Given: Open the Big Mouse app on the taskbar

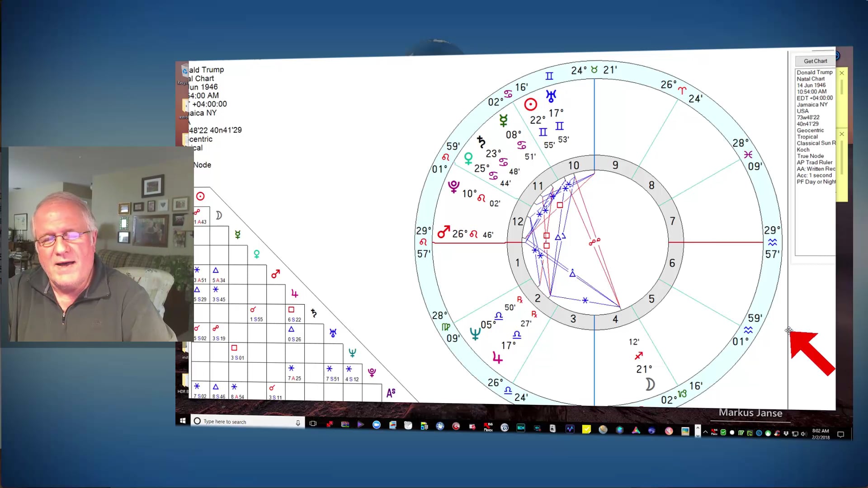Looking at the screenshot, I should point(488,427).
